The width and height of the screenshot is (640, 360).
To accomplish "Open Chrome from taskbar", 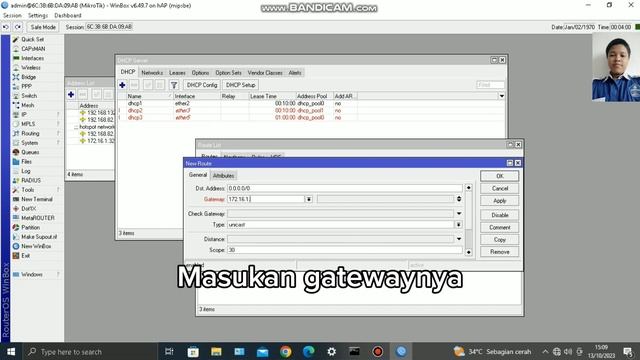I will click(286, 351).
